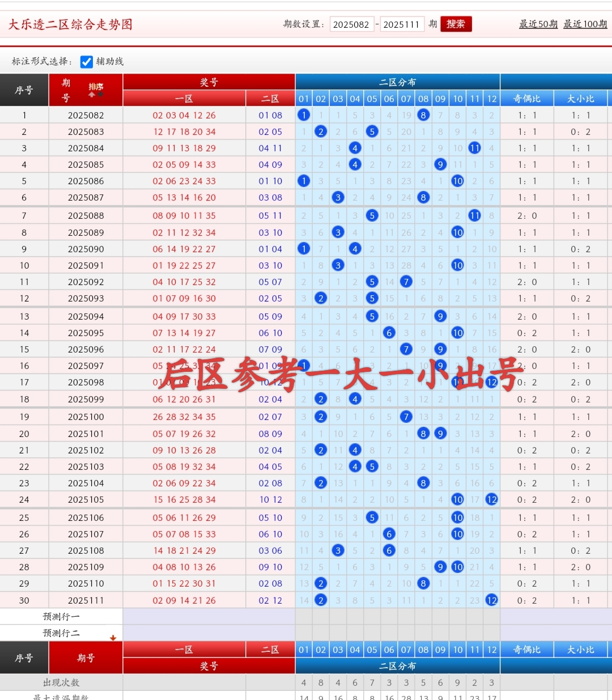Click the top 大小比 column header
The width and height of the screenshot is (612, 700).
(x=580, y=99)
